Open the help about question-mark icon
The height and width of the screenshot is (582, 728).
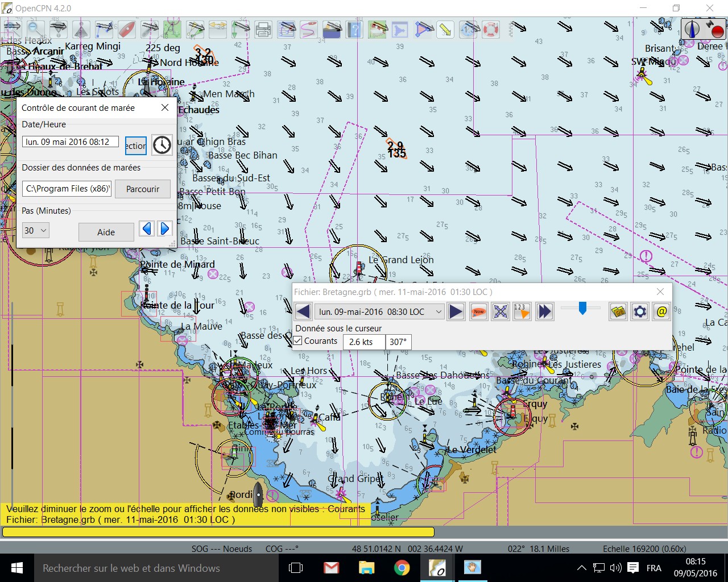tap(354, 29)
